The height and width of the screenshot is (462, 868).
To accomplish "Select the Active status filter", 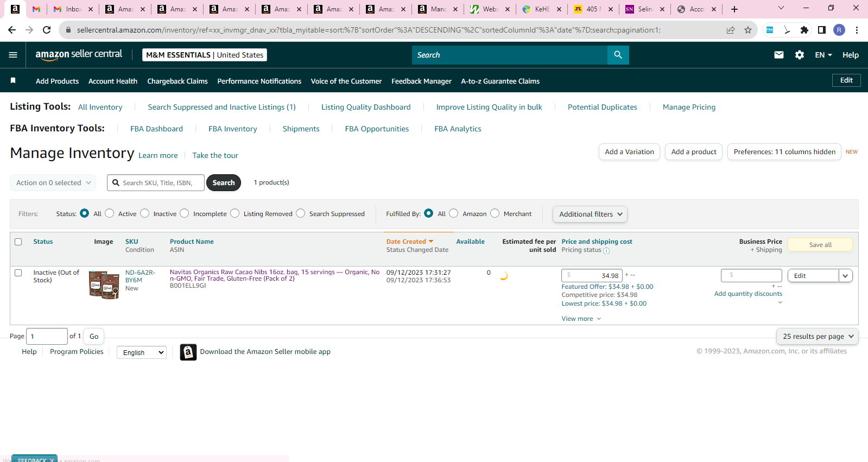I will coord(109,213).
